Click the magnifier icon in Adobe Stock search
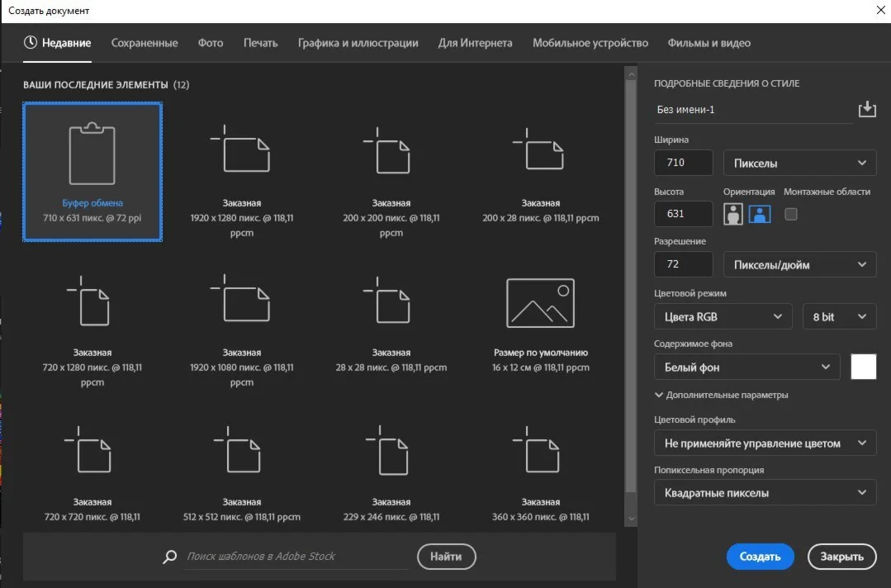Viewport: 891px width, 588px height. (x=170, y=557)
